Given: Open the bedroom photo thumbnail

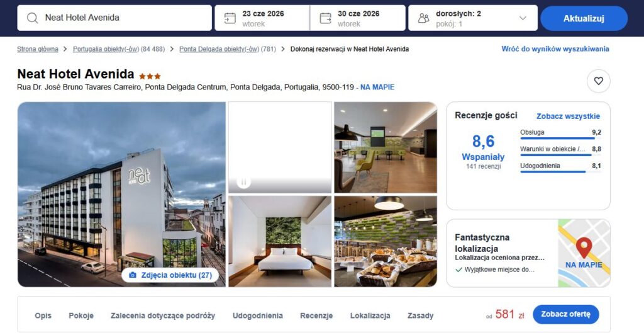Looking at the screenshot, I should pyautogui.click(x=280, y=241).
